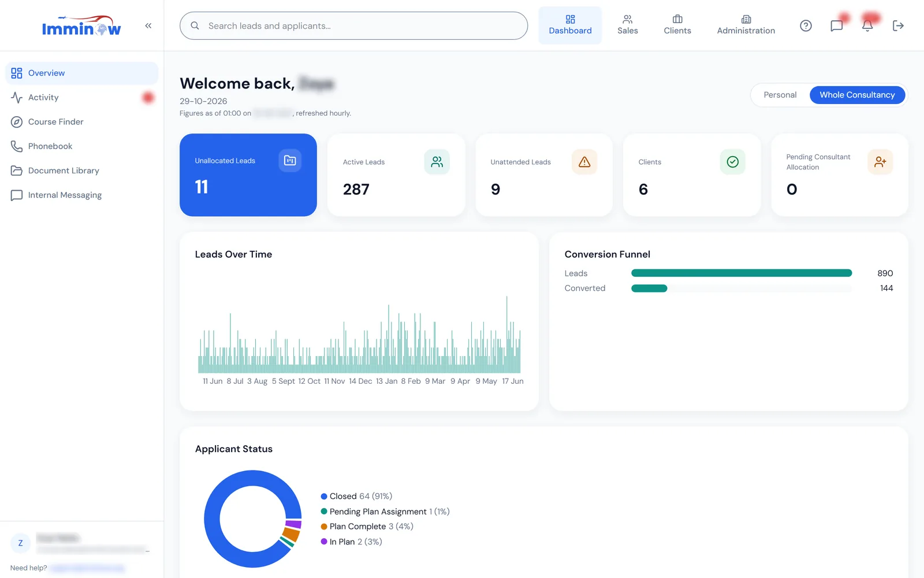924x578 pixels.
Task: Open the help question mark icon
Action: (x=806, y=25)
